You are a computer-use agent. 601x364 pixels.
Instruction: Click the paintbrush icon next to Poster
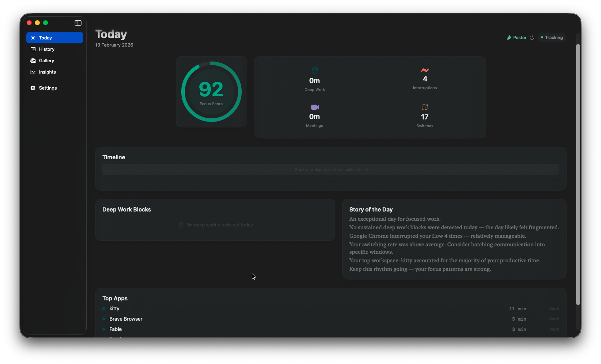point(509,37)
